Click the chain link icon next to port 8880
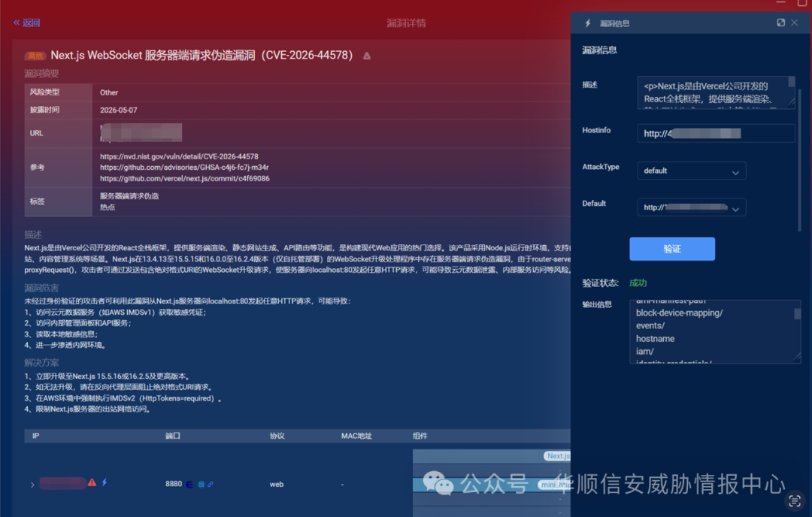 coord(211,485)
